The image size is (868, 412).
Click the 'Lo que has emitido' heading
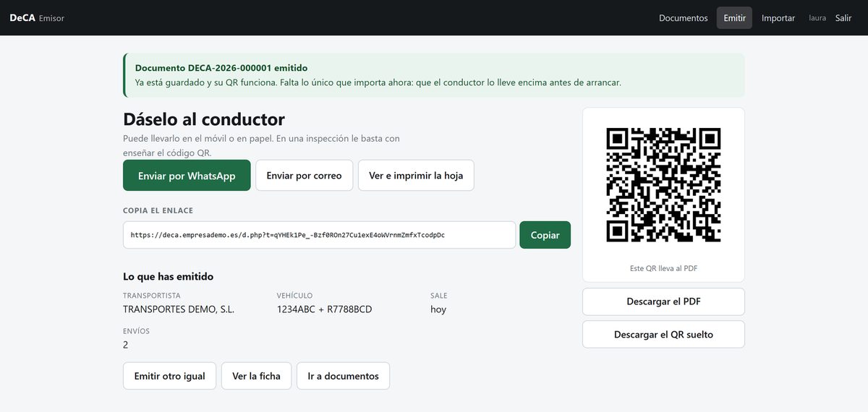point(168,277)
